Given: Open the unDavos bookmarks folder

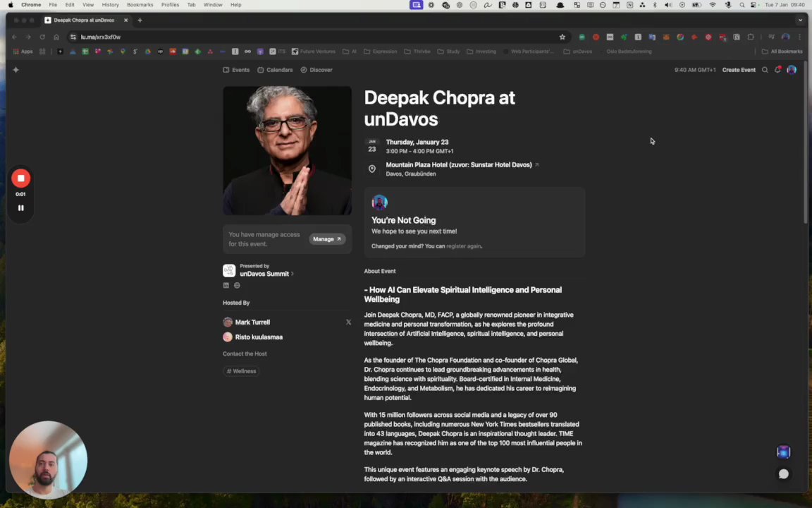Looking at the screenshot, I should point(577,52).
